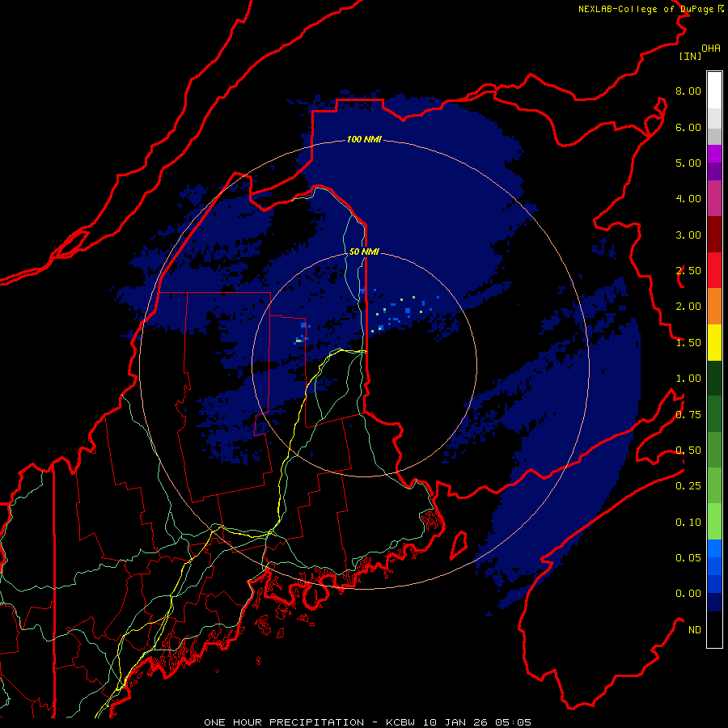Pick the white swatch at legend top
Screen dimensions: 728x728
click(714, 90)
